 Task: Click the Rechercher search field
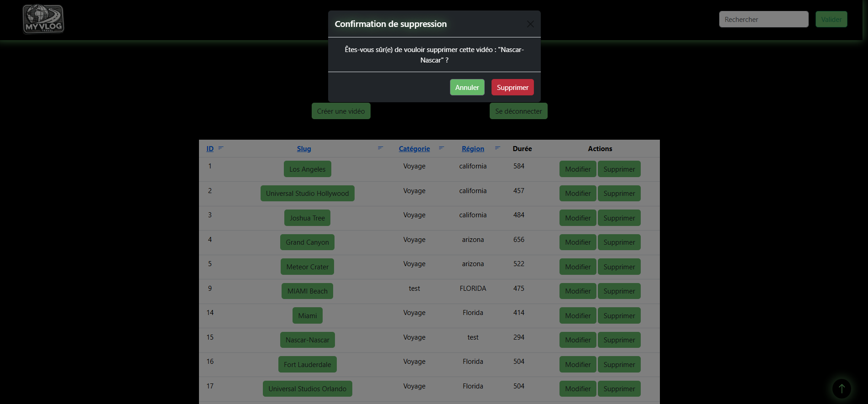tap(763, 19)
